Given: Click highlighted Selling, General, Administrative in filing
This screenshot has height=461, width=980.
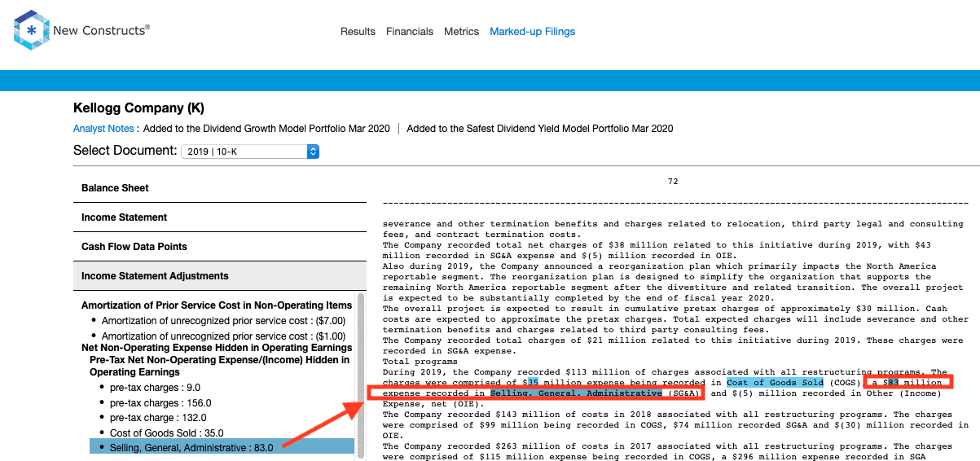Looking at the screenshot, I should [x=576, y=393].
